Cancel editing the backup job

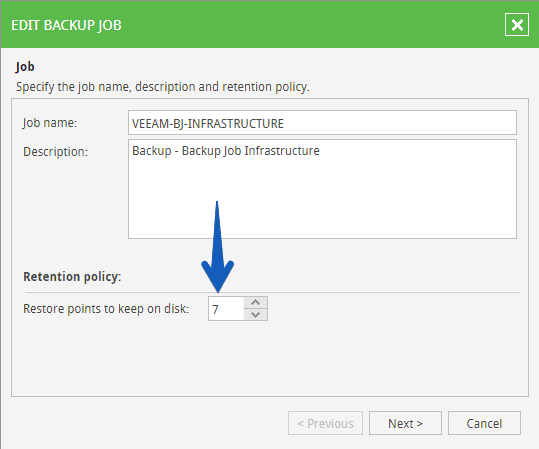pos(484,423)
